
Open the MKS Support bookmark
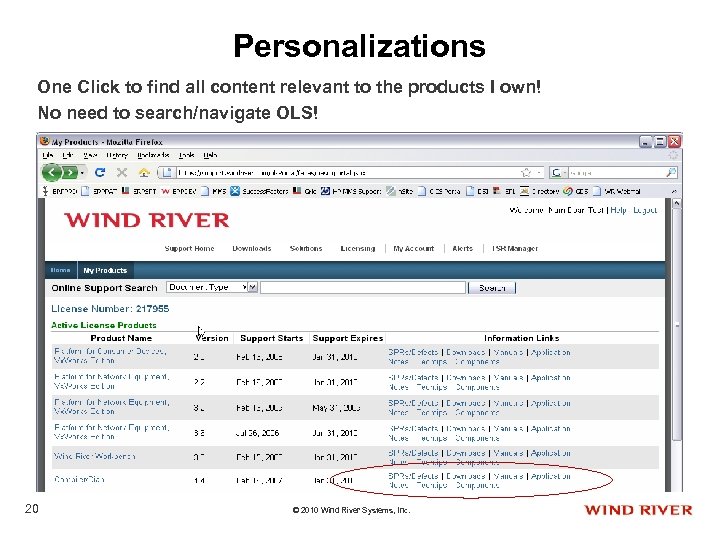tap(351, 191)
